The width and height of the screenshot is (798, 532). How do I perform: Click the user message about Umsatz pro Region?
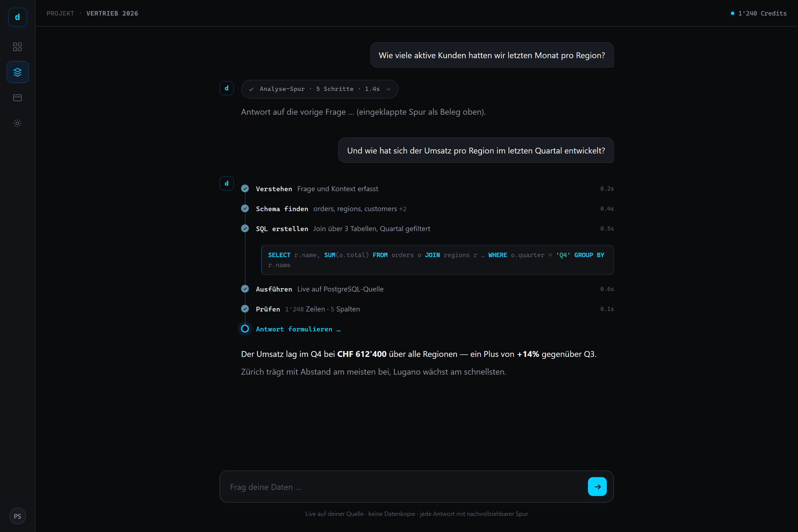476,150
